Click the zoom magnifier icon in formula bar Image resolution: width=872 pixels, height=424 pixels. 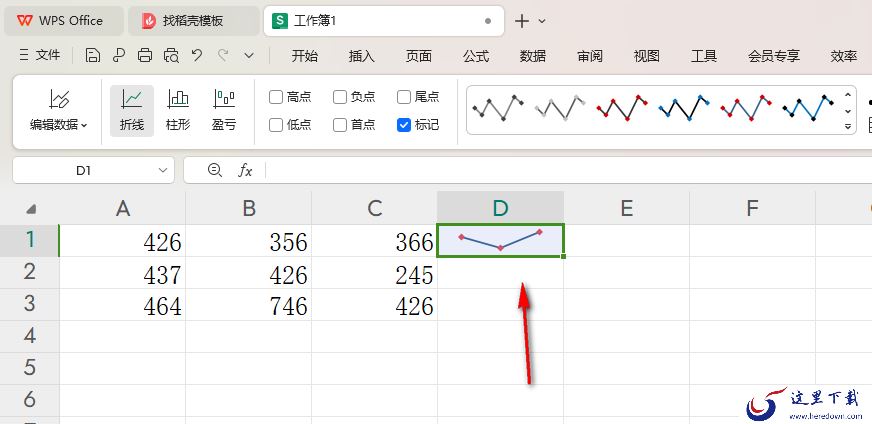pos(215,170)
